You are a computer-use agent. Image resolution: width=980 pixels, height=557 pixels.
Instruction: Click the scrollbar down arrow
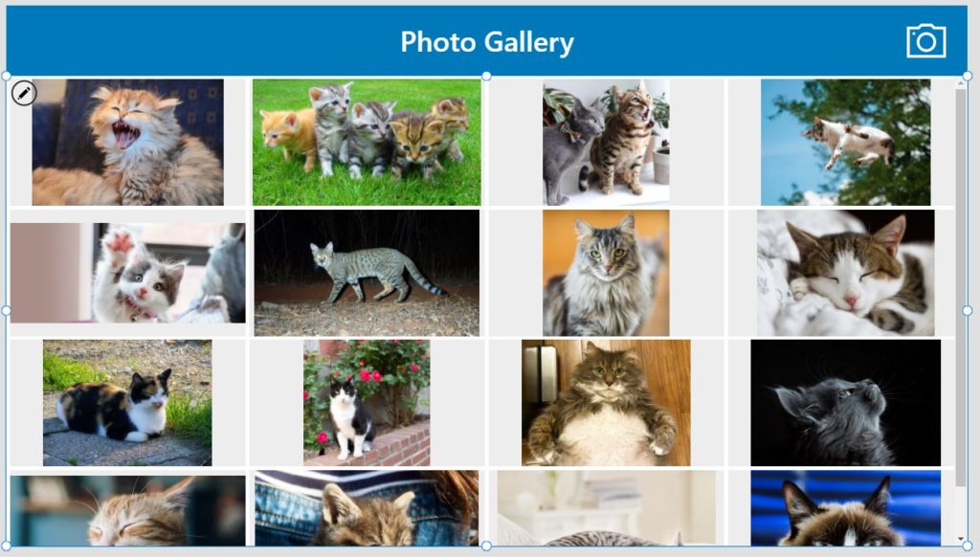pyautogui.click(x=961, y=539)
